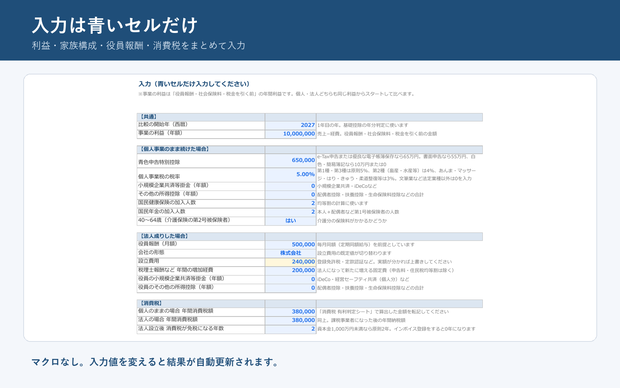Image resolution: width=620 pixels, height=388 pixels.
Task: Click the 国民健康保険の加入人数 label
Action: tap(167, 203)
